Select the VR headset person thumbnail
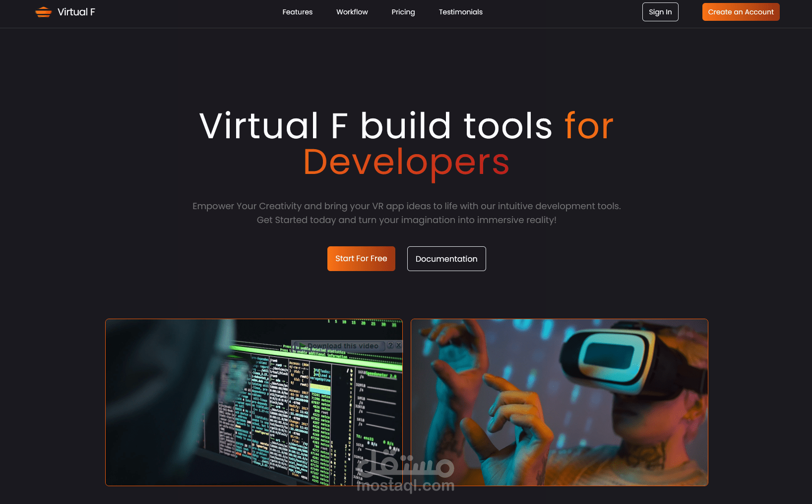The image size is (812, 504). [560, 402]
